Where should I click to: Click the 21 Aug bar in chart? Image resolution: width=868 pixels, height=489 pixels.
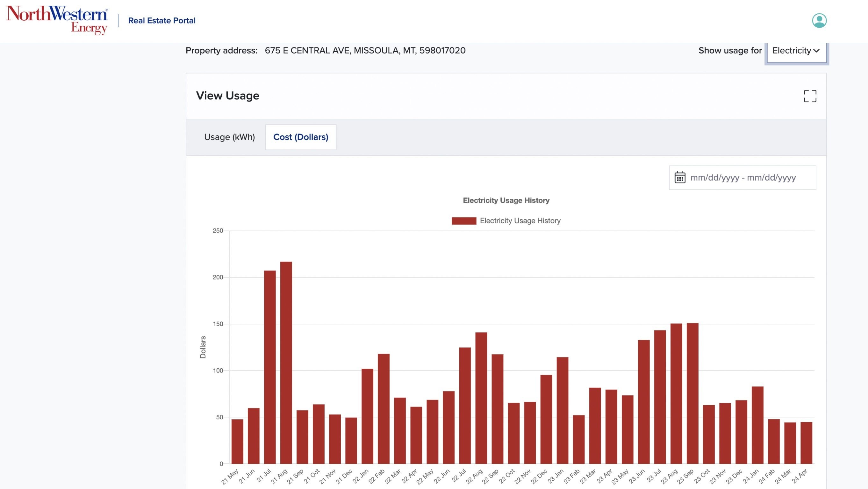pyautogui.click(x=286, y=363)
